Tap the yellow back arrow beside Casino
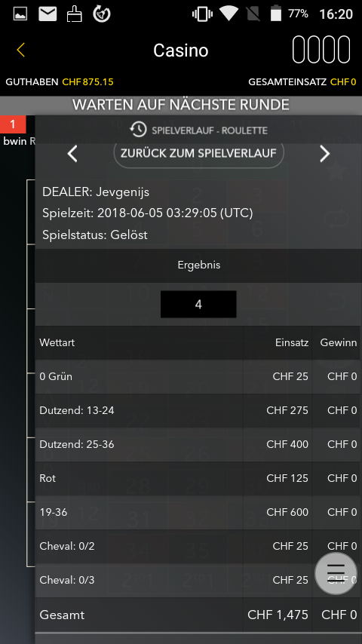The image size is (362, 644). tap(20, 50)
